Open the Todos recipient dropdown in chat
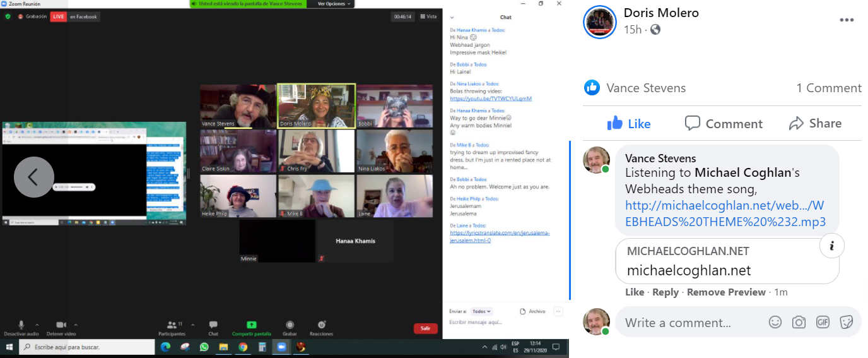868x358 pixels. [481, 311]
